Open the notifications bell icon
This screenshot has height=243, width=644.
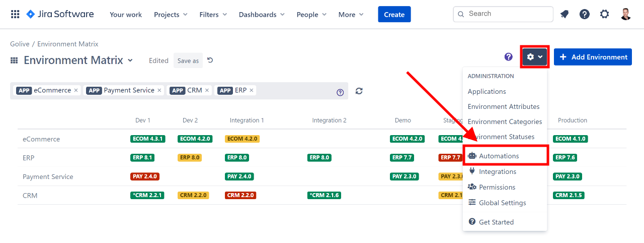pos(565,14)
